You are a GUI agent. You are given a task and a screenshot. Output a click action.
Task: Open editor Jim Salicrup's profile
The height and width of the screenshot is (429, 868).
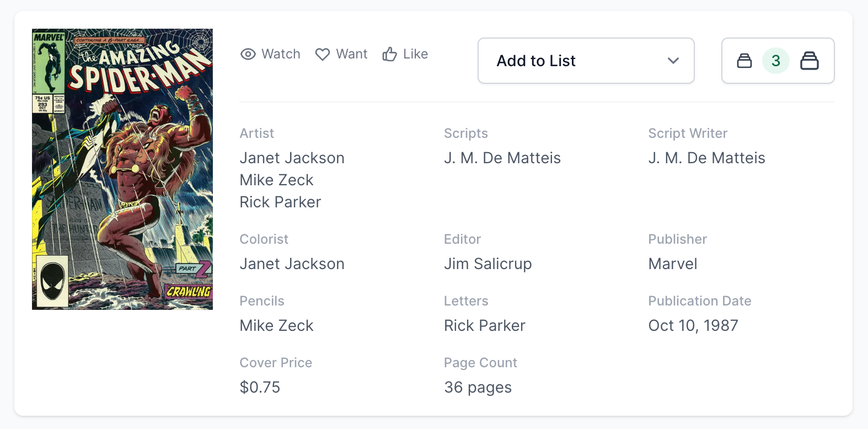coord(487,264)
